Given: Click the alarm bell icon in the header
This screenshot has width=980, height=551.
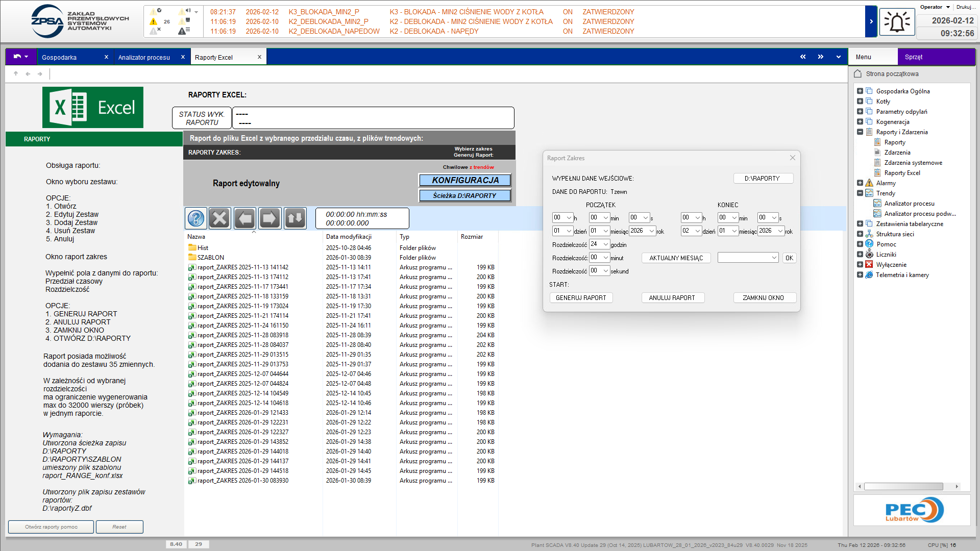Looking at the screenshot, I should pyautogui.click(x=897, y=22).
